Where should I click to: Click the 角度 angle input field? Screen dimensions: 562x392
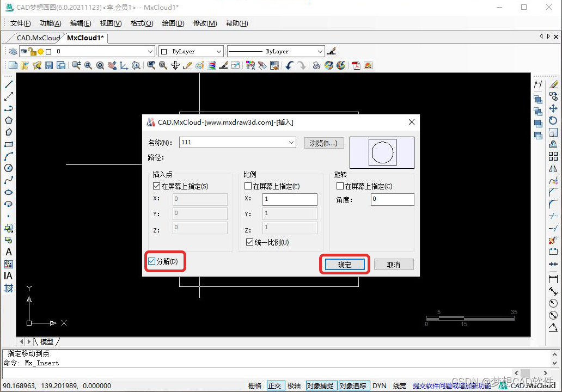coord(392,199)
